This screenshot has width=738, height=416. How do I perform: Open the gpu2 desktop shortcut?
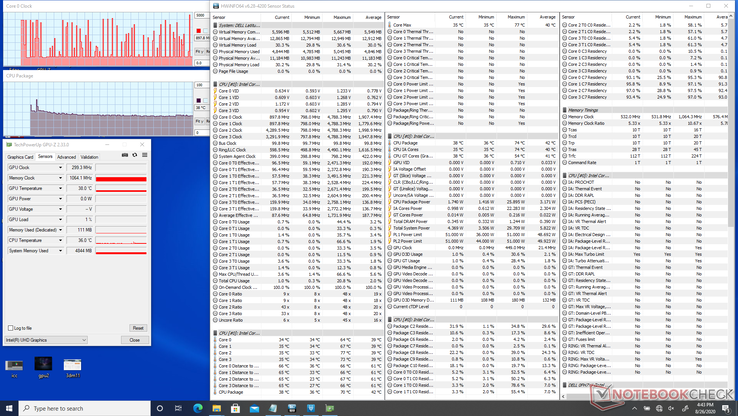point(43,367)
